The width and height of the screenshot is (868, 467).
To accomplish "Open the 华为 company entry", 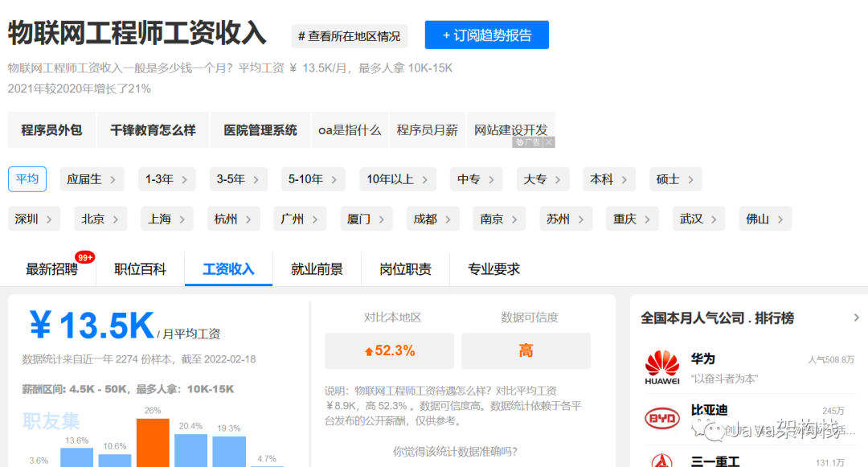I will [750, 368].
